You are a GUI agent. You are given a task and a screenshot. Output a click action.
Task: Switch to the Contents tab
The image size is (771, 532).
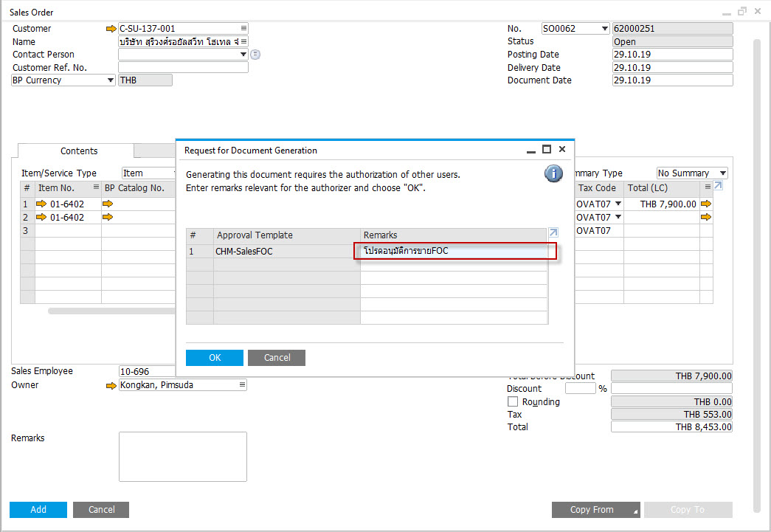[x=79, y=151]
